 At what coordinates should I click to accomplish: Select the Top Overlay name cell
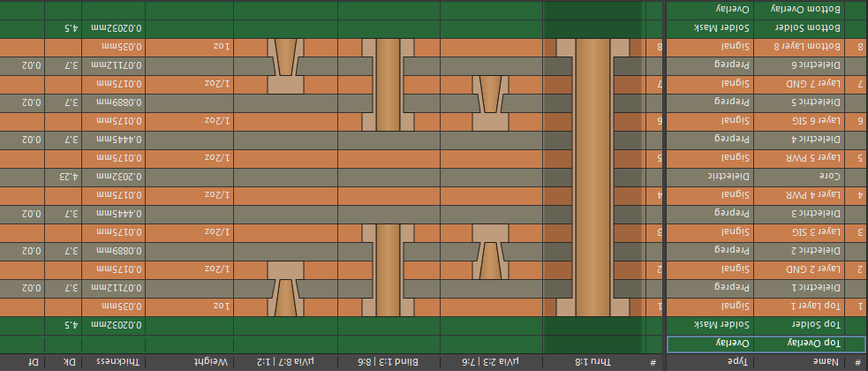tap(805, 344)
